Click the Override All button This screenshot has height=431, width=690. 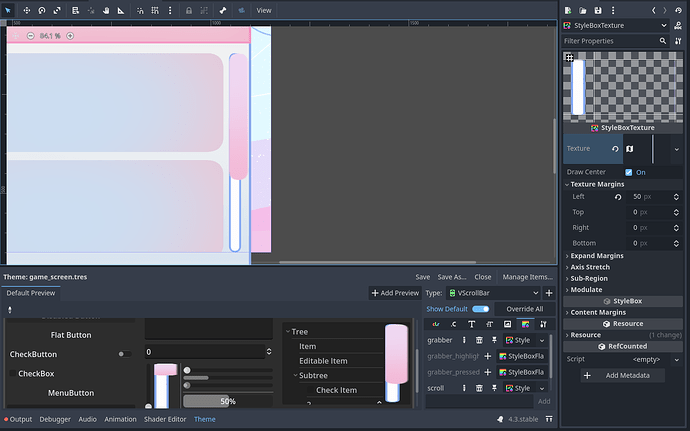[x=525, y=309]
